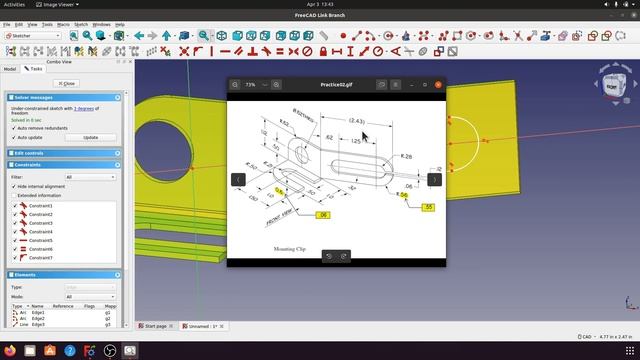Select the create polyline tool
This screenshot has width=640, height=360.
pyautogui.click(x=444, y=36)
